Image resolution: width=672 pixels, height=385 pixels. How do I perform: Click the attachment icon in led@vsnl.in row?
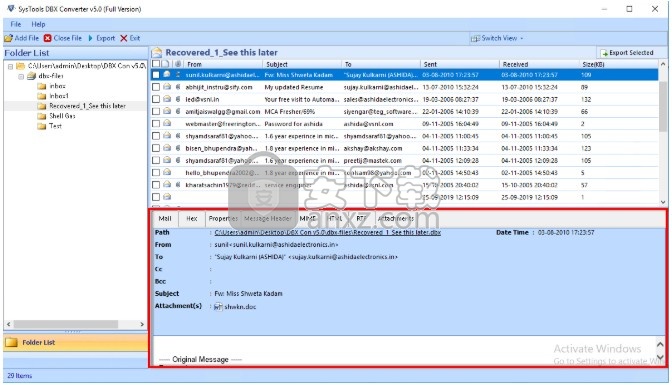coord(178,99)
